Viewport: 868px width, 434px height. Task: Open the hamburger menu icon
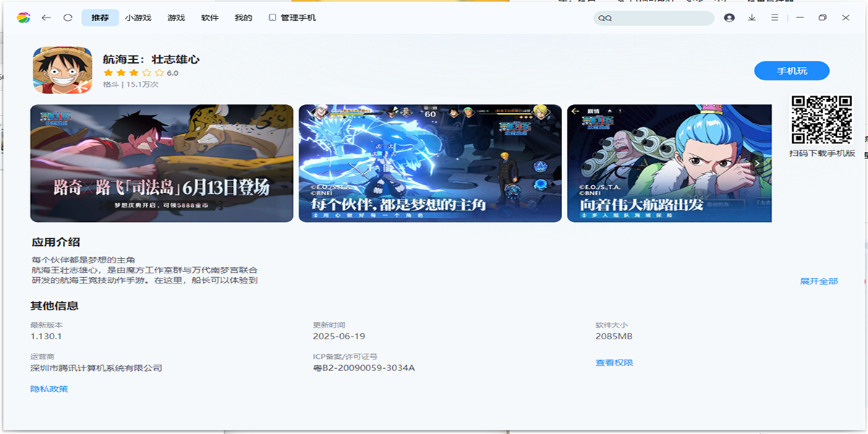(x=775, y=17)
